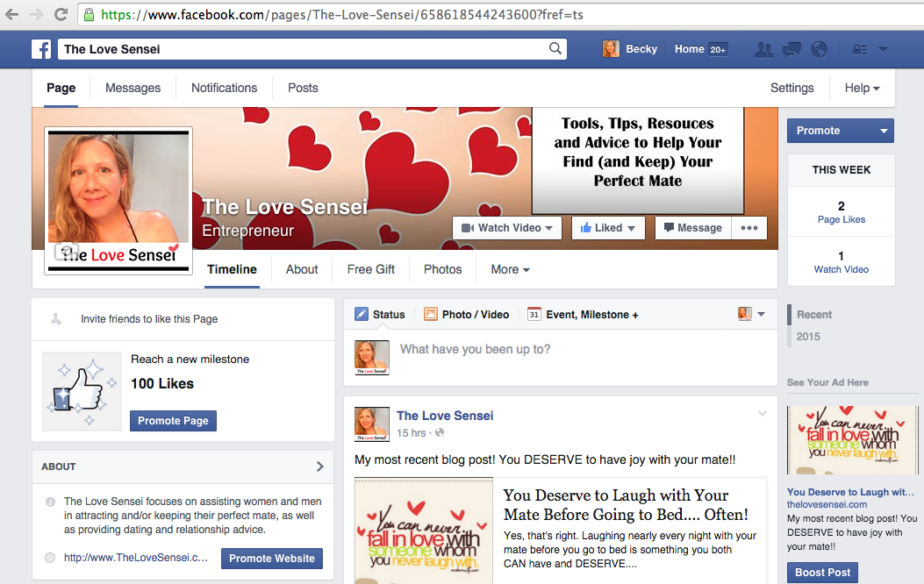The height and width of the screenshot is (584, 924).
Task: Open Page Likes weekly stat
Action: pos(842,212)
